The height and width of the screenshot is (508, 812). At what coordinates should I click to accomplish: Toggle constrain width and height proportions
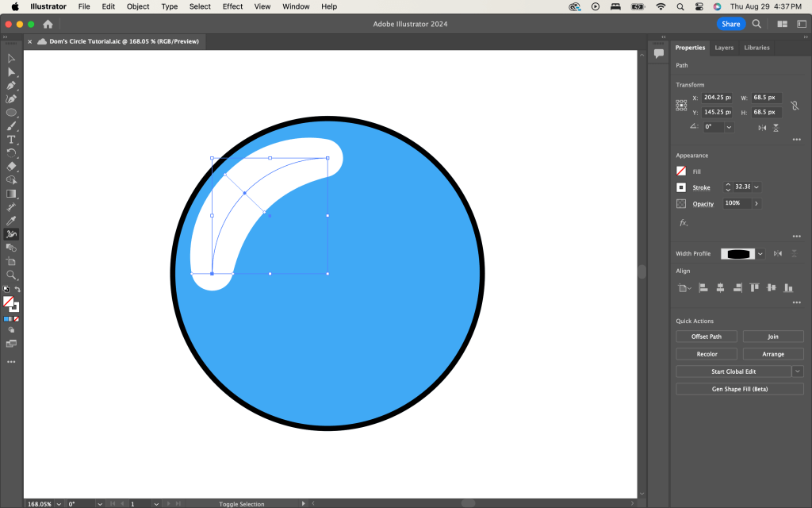point(795,105)
